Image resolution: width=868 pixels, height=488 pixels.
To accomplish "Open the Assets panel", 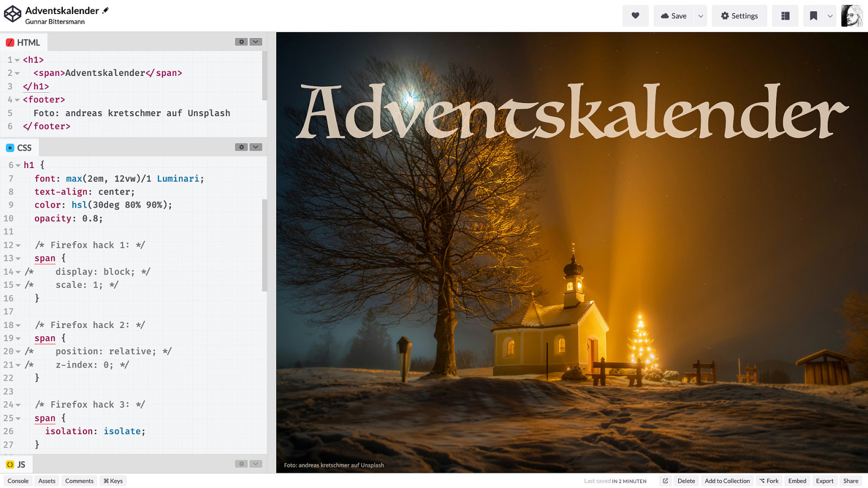I will pos(47,481).
